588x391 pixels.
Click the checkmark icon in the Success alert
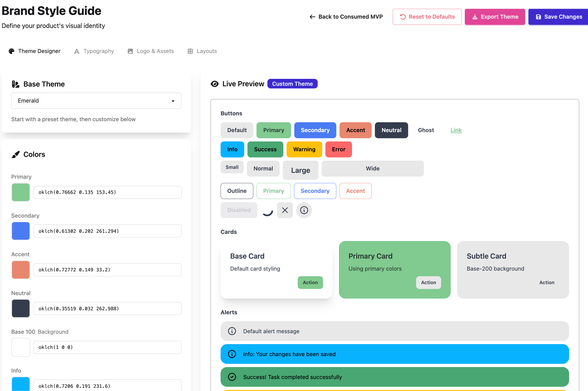pyautogui.click(x=232, y=377)
